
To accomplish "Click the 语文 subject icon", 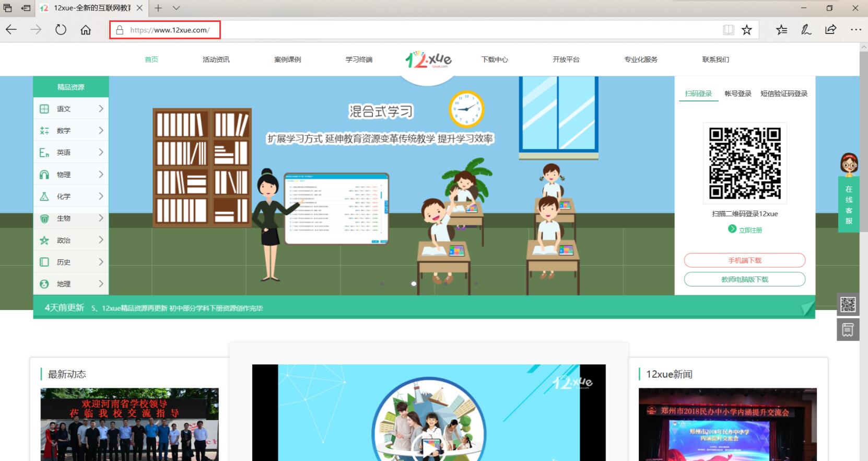I will 44,109.
